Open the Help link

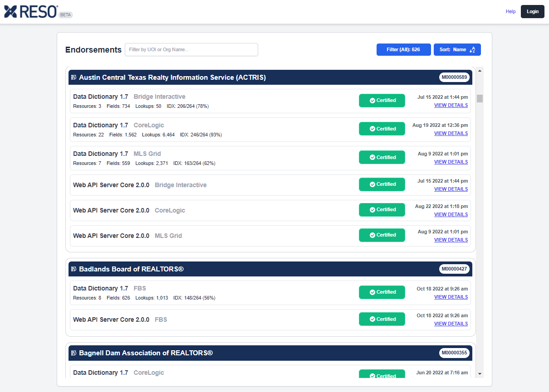[510, 11]
